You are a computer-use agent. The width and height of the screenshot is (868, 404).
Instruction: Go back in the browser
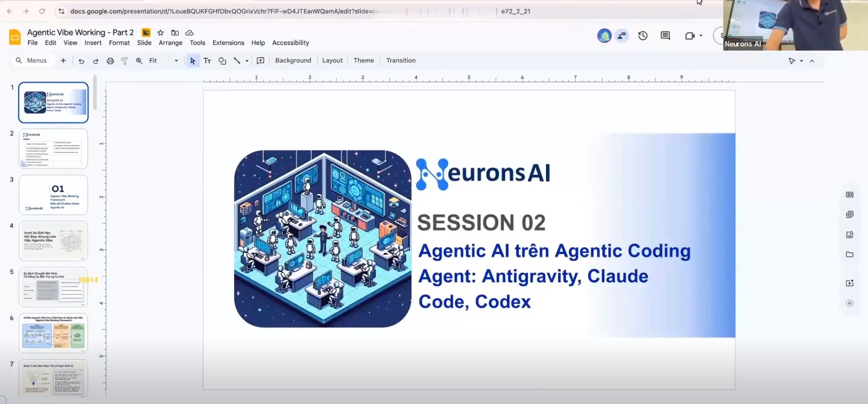tap(10, 11)
